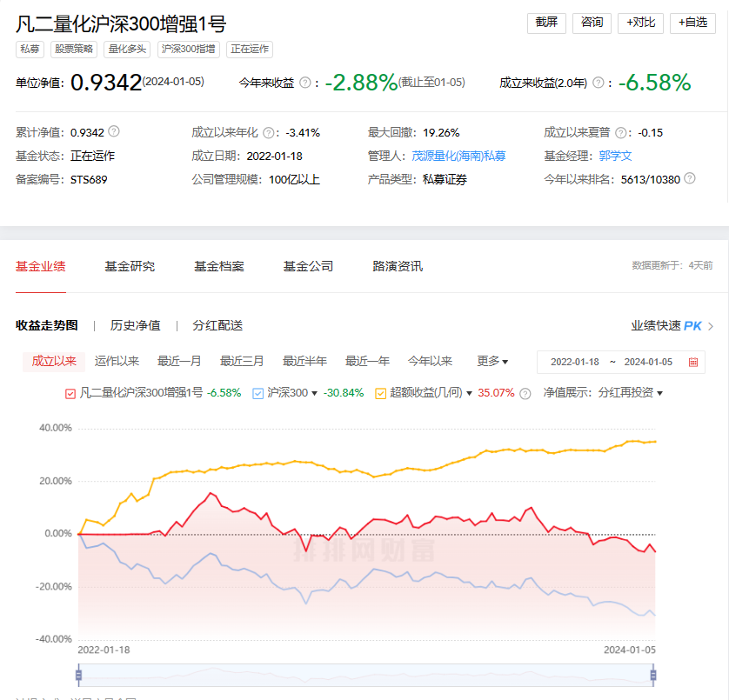Open the 净值展示 分红再投资 dropdown
729x700 pixels.
click(630, 393)
